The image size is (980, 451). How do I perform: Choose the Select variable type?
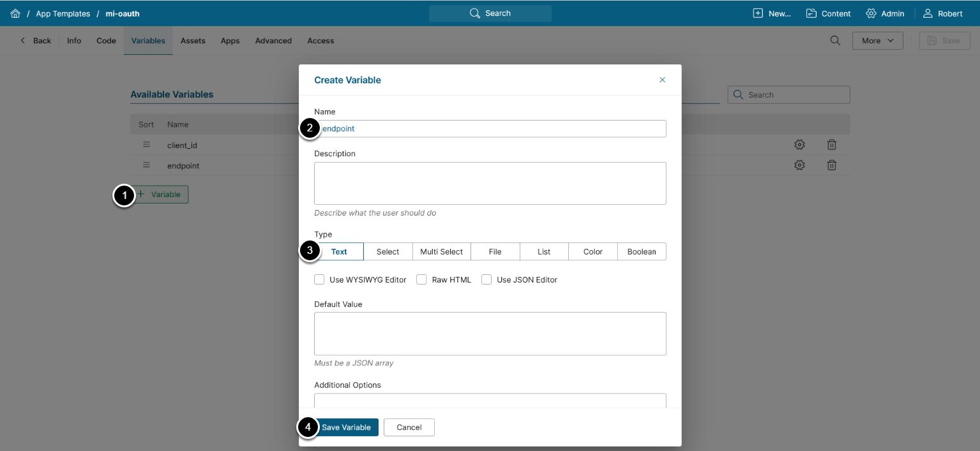(388, 252)
